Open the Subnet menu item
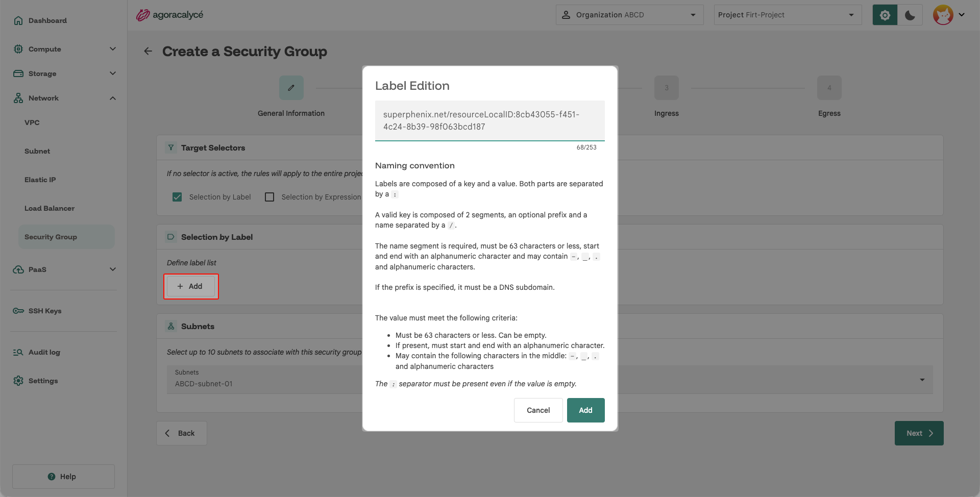The height and width of the screenshot is (497, 980). tap(37, 151)
